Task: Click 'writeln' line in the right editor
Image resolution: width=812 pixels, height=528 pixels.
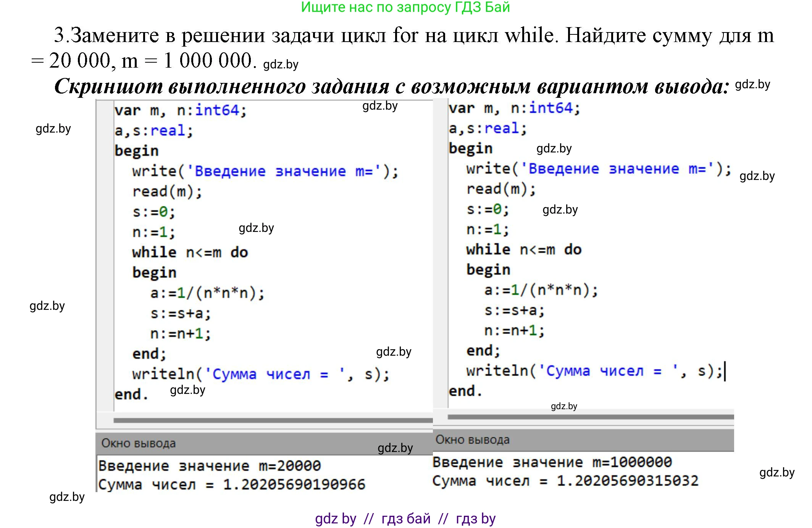Action: point(594,371)
